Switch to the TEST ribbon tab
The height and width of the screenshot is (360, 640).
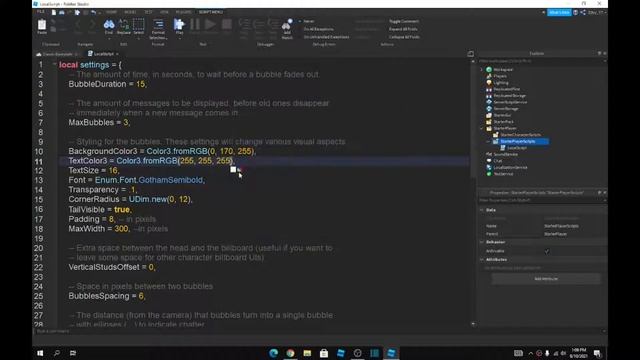coord(148,12)
